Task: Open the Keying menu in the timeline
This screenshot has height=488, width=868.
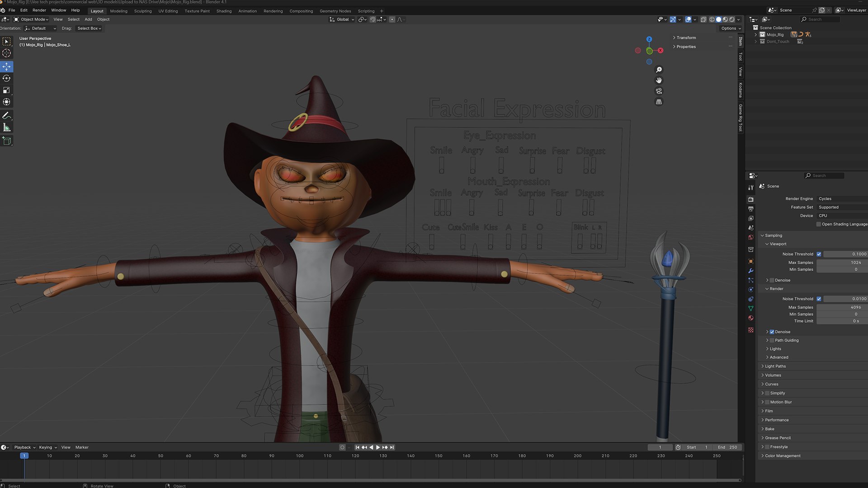Action: point(47,447)
